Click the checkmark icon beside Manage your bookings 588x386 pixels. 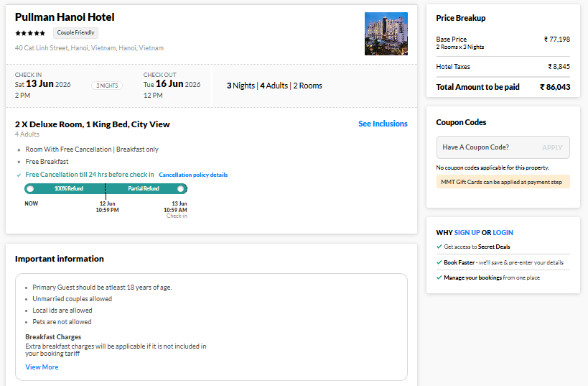coord(439,277)
